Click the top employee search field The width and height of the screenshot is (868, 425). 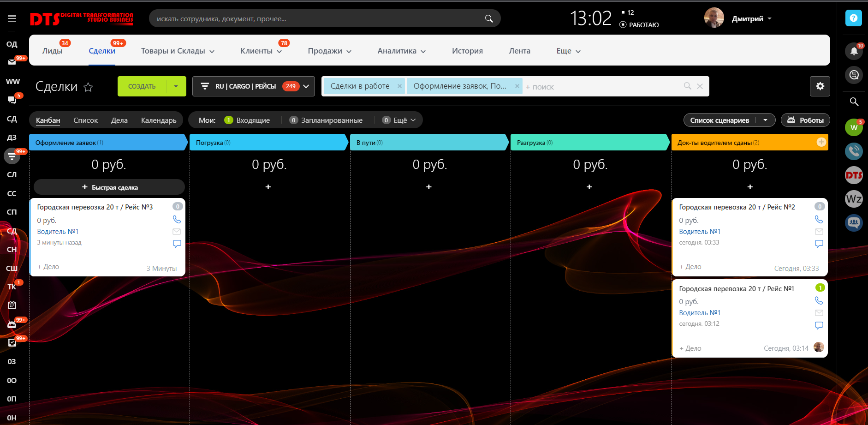318,19
